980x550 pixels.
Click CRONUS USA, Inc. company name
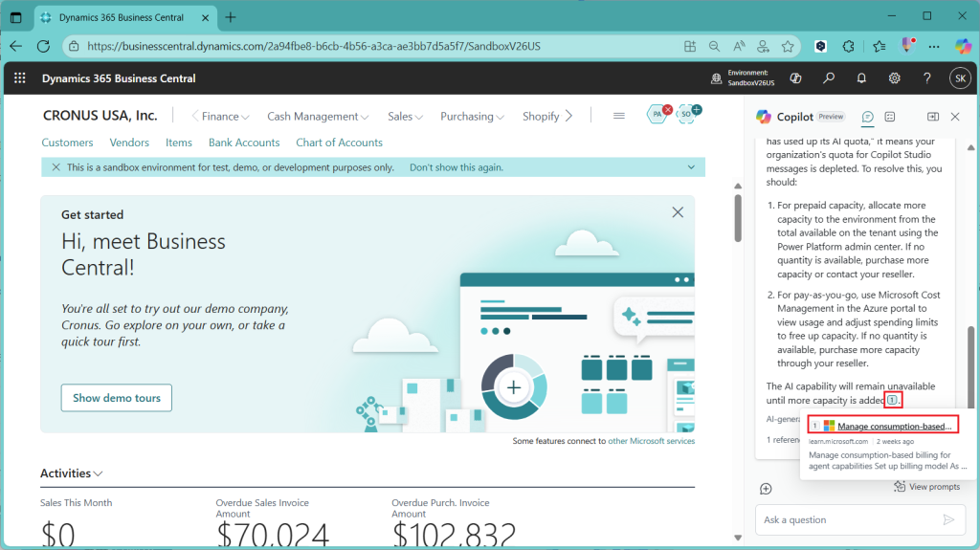(x=100, y=116)
